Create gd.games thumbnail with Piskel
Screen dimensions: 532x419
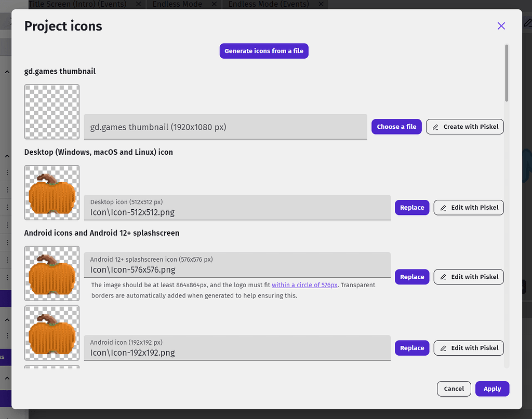[464, 126]
